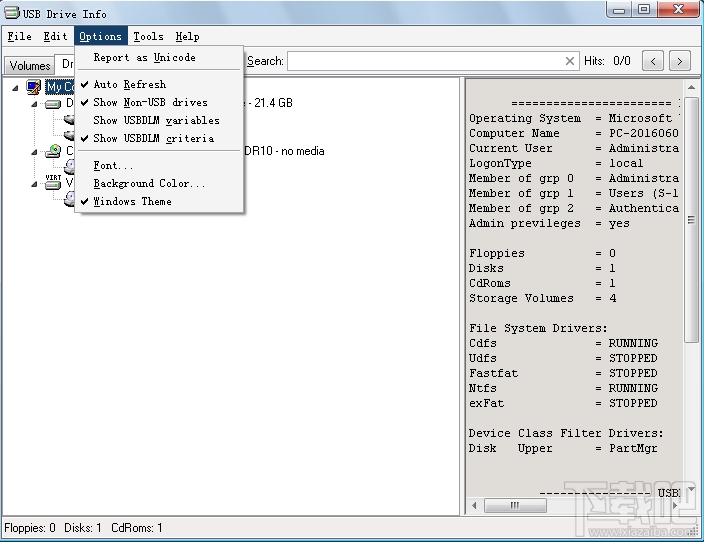Click the 'Current User' line
704x542 pixels.
tap(574, 148)
